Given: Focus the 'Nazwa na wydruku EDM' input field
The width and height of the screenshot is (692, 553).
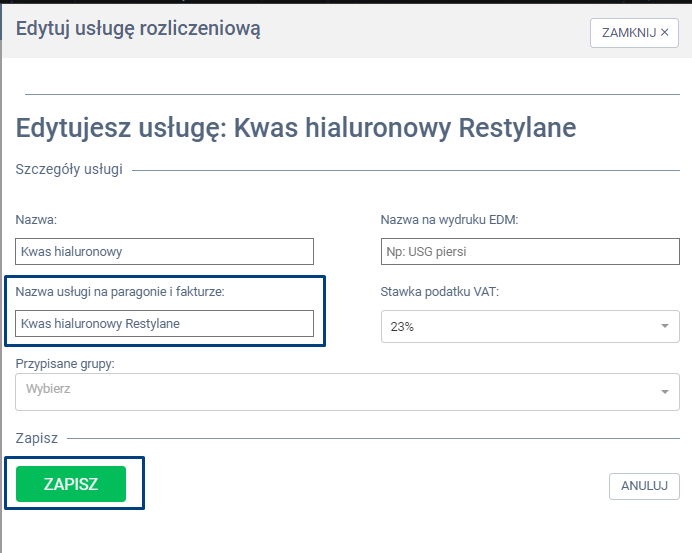Looking at the screenshot, I should coord(530,251).
